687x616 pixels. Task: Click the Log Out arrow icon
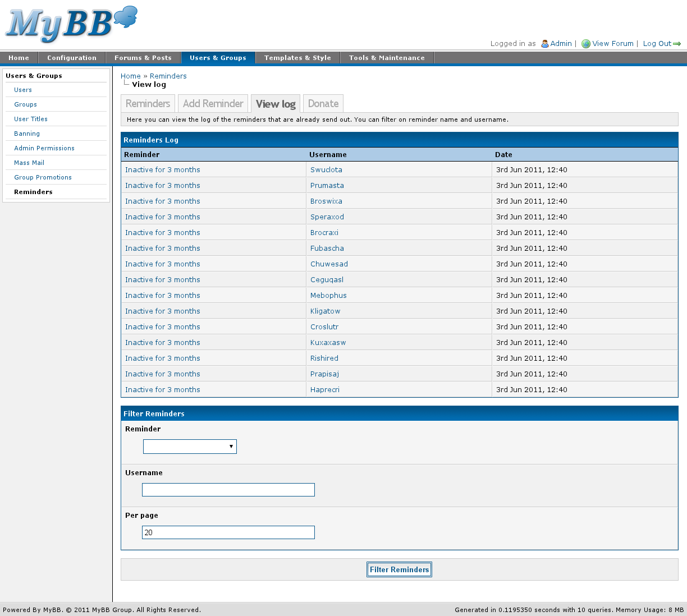(677, 44)
